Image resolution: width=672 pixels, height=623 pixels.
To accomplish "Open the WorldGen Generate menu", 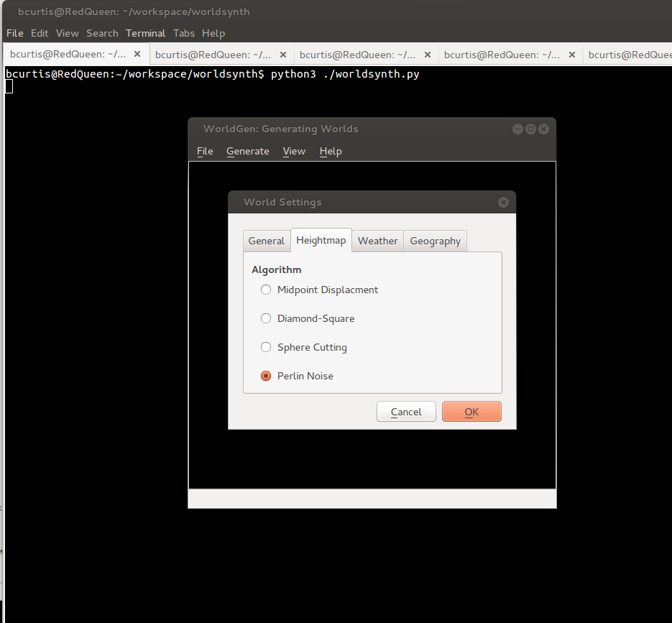I will tap(247, 151).
